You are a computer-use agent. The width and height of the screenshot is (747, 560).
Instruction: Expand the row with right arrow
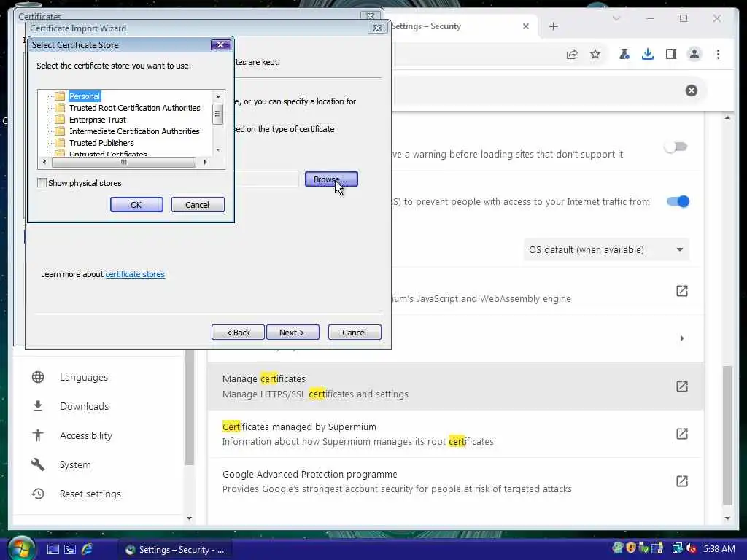682,338
